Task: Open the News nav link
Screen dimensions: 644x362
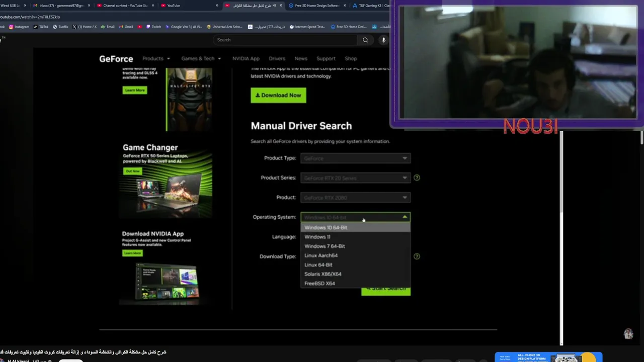Action: pyautogui.click(x=301, y=58)
